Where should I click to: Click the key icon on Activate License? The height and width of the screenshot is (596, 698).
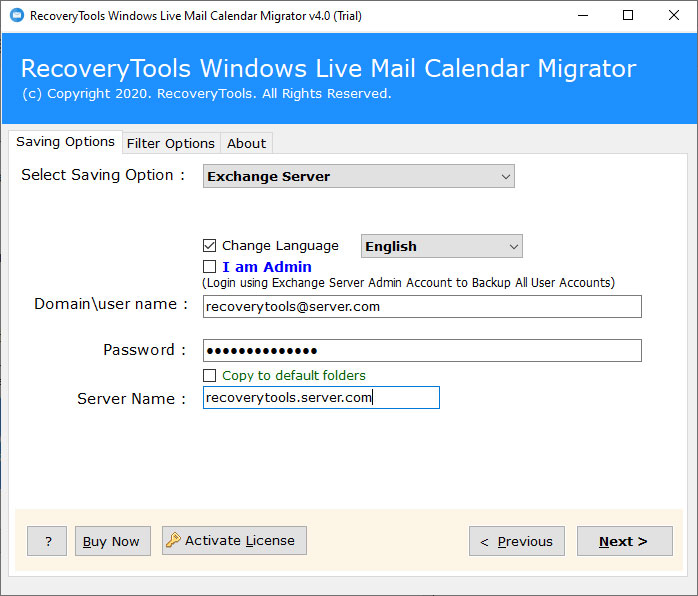173,540
